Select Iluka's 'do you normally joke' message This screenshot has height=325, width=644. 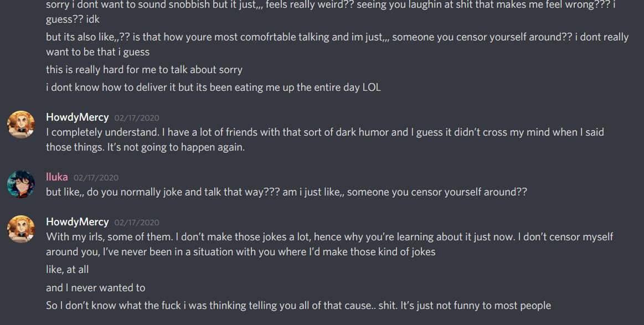(x=286, y=192)
